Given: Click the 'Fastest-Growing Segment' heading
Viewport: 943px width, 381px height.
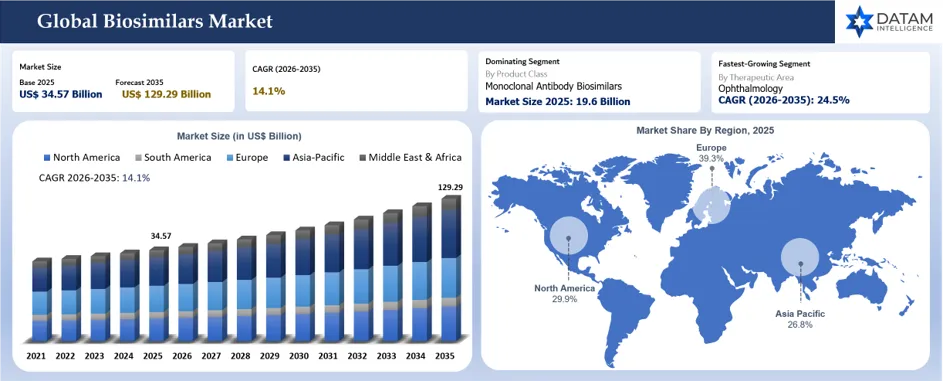Looking at the screenshot, I should (764, 63).
